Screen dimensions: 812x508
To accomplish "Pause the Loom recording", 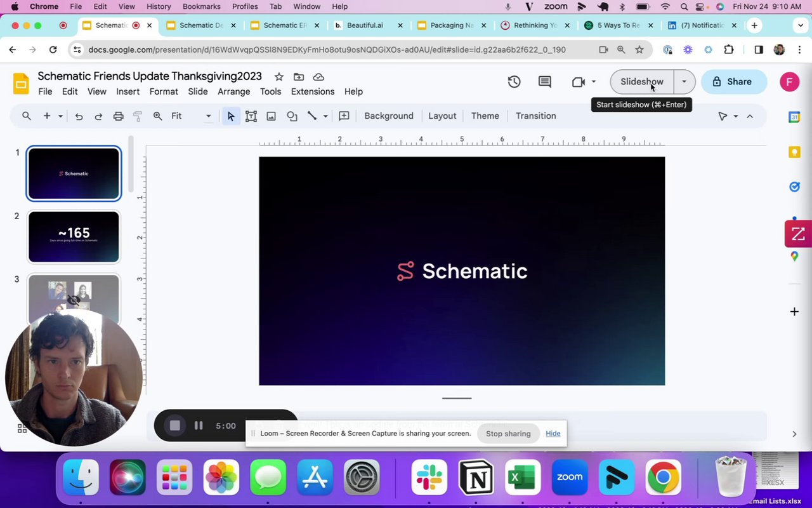I will 199,425.
